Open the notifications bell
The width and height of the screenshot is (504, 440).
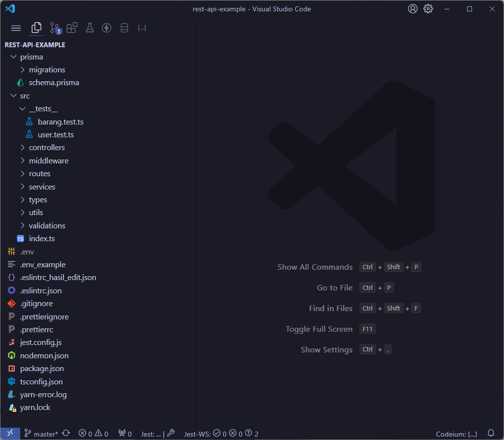491,434
